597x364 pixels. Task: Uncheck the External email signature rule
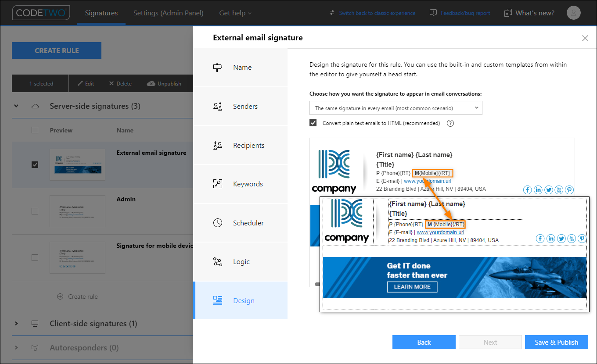point(35,164)
